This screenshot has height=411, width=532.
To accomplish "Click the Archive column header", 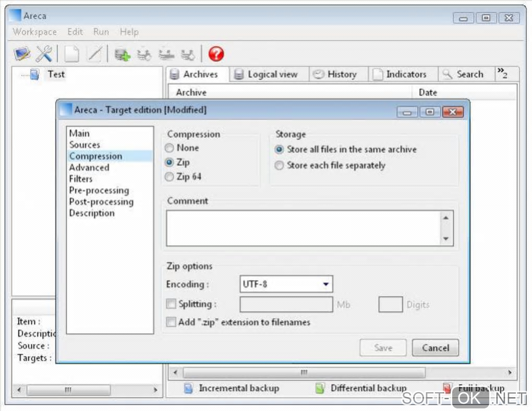I will [x=290, y=92].
